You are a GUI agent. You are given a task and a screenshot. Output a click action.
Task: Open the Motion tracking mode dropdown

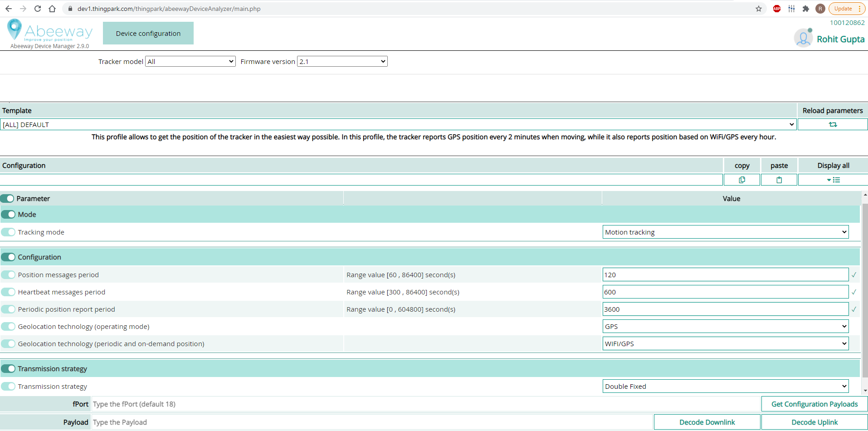coord(726,232)
